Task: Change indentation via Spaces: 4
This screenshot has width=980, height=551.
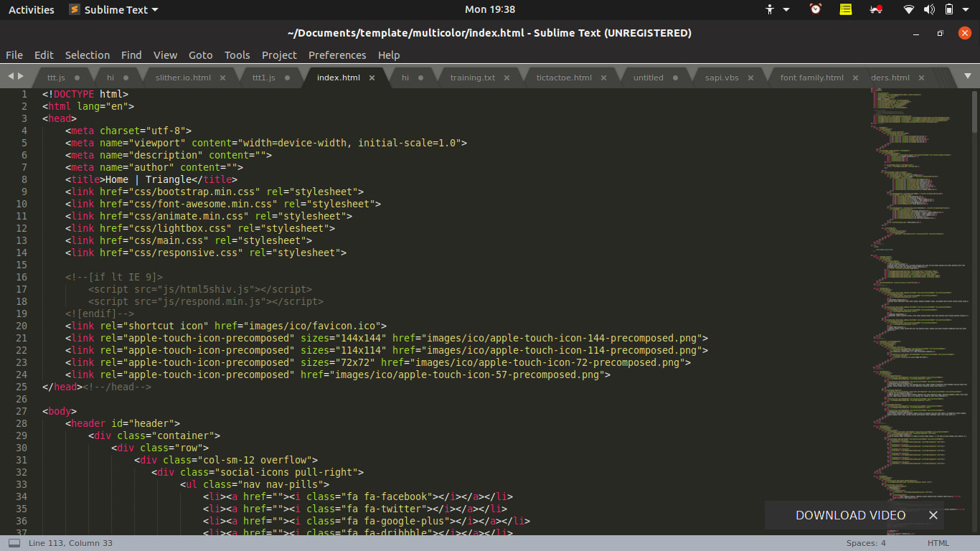Action: [x=866, y=543]
